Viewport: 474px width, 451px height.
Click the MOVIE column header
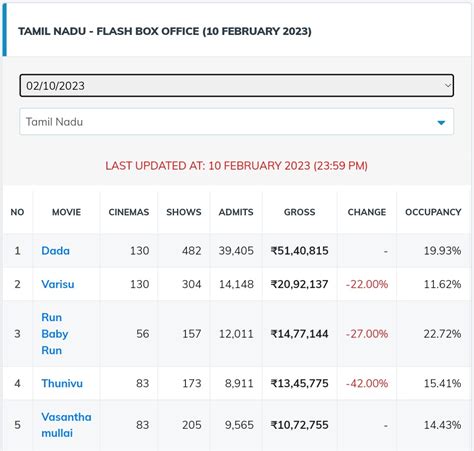66,212
